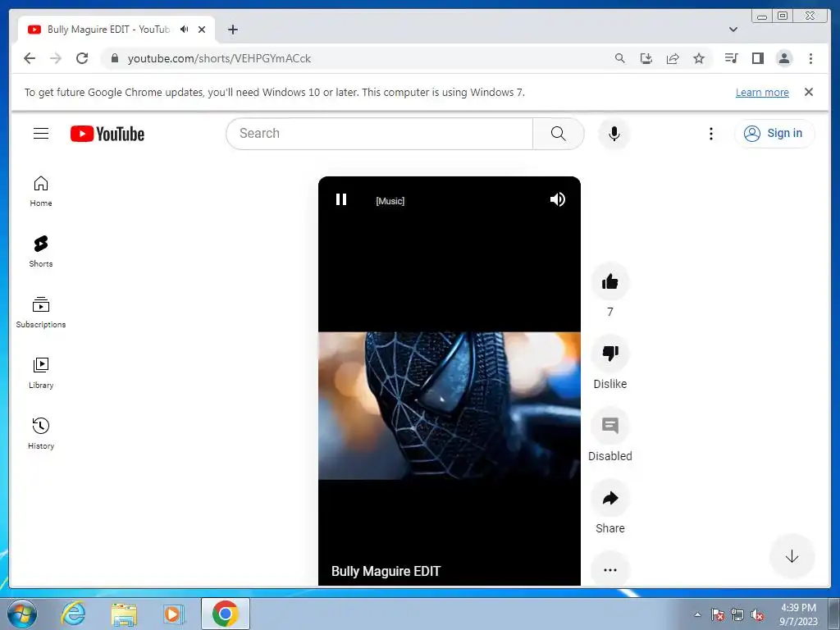Reload the YouTube page
Viewport: 840px width, 630px height.
tap(82, 58)
